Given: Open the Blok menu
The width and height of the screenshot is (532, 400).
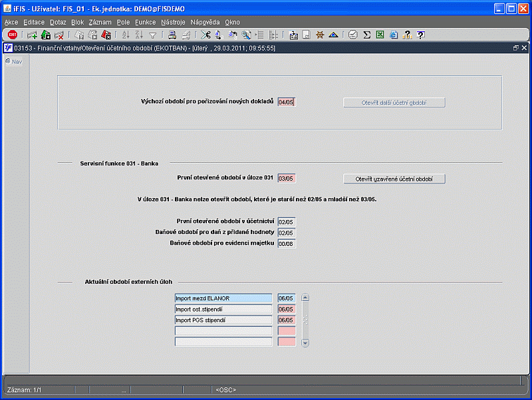Looking at the screenshot, I should (x=77, y=23).
